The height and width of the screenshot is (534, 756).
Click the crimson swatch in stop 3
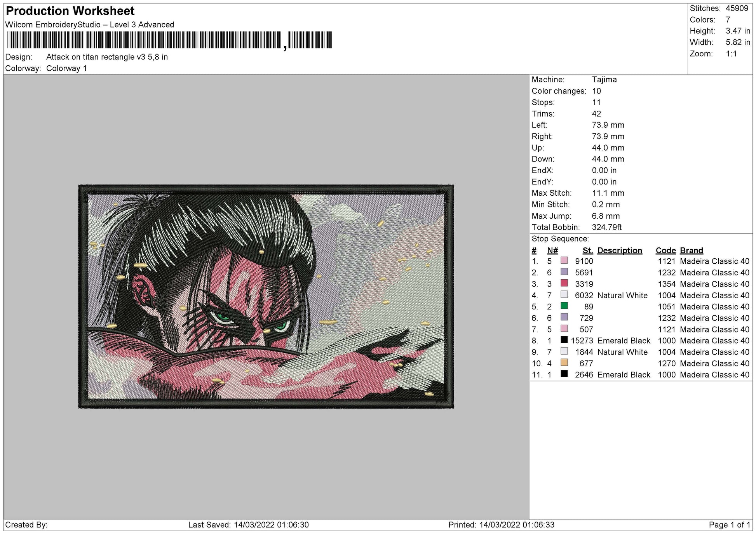coord(564,283)
